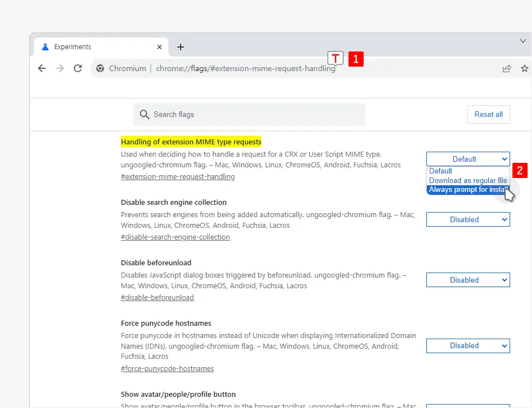Open the Disabled dropdown for search engine collection
Image resolution: width=532 pixels, height=408 pixels.
point(468,219)
